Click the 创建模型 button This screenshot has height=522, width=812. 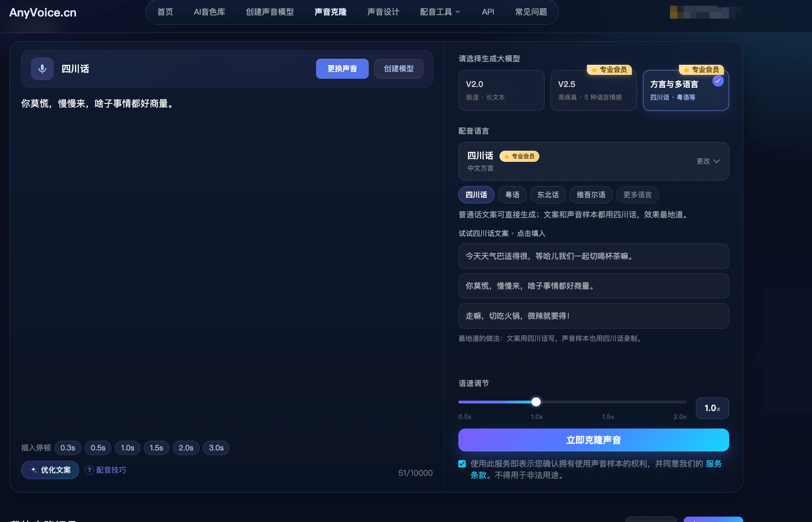tap(399, 69)
